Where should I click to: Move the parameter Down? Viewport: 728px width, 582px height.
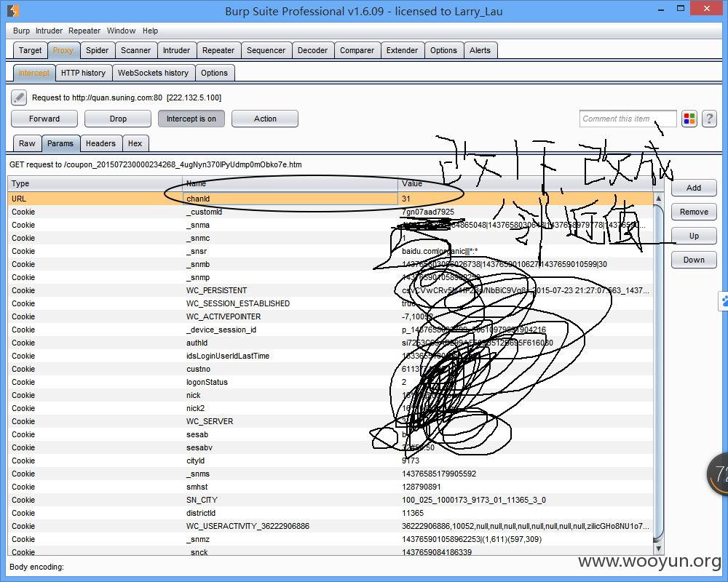pyautogui.click(x=694, y=260)
